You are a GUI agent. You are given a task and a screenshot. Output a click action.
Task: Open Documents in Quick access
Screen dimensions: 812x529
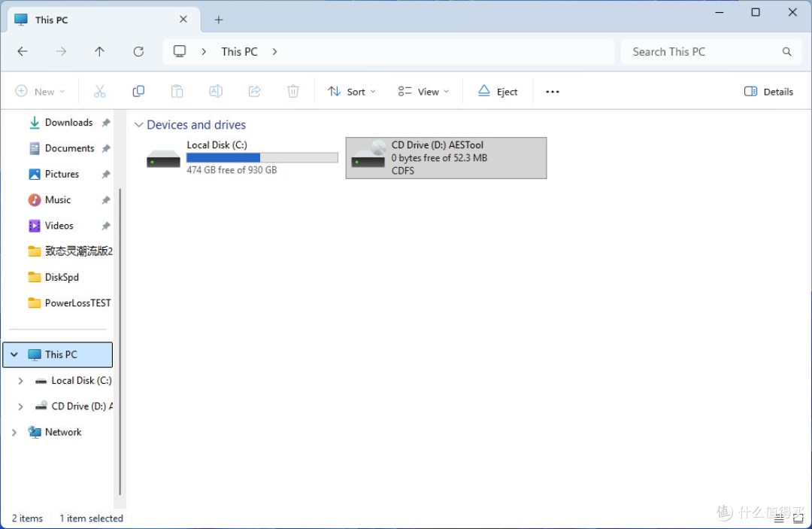pyautogui.click(x=69, y=148)
